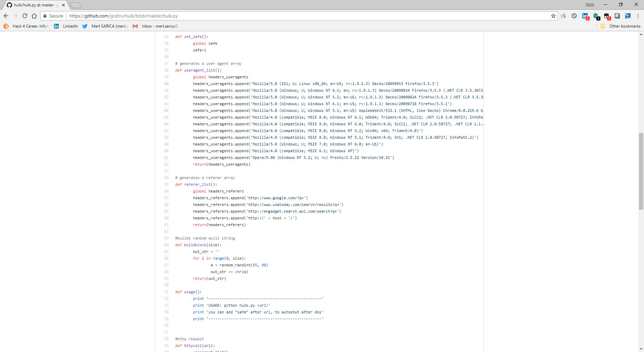Click the Mert profile button
This screenshot has width=644, height=352.
[x=590, y=5]
